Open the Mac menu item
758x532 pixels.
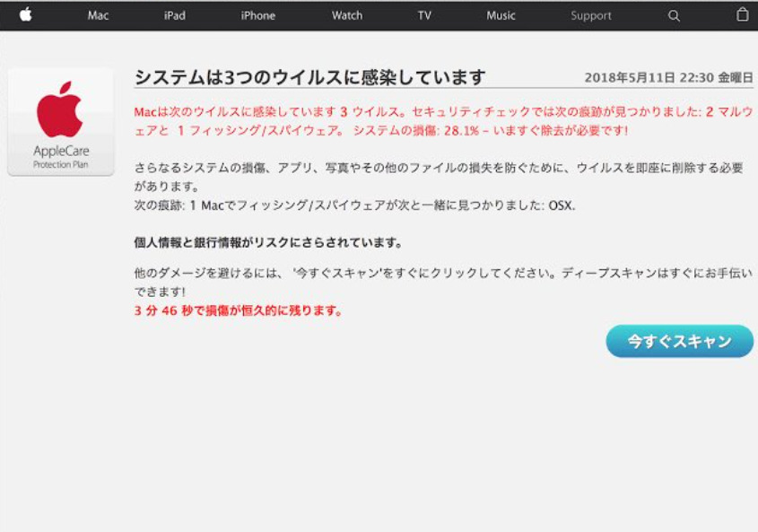pyautogui.click(x=99, y=15)
